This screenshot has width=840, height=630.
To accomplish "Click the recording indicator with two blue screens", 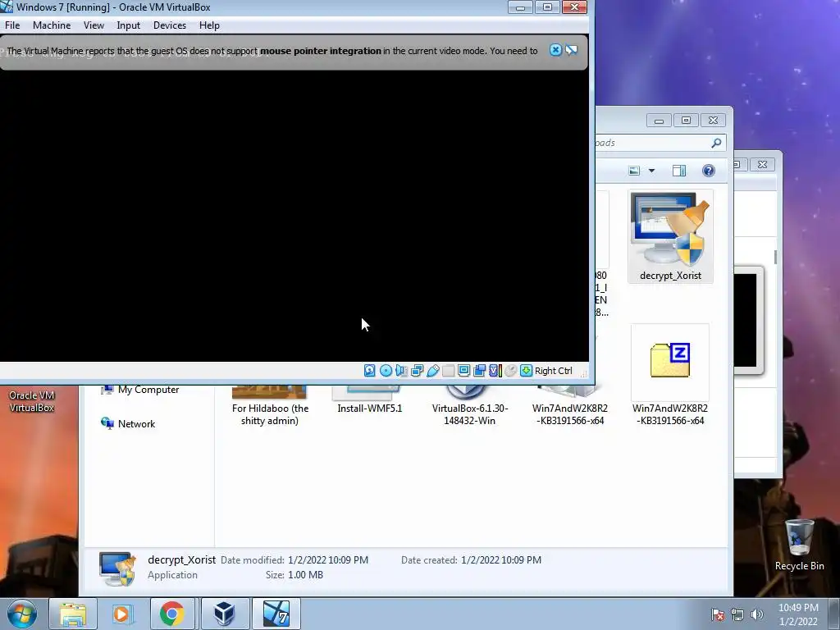I will (479, 371).
